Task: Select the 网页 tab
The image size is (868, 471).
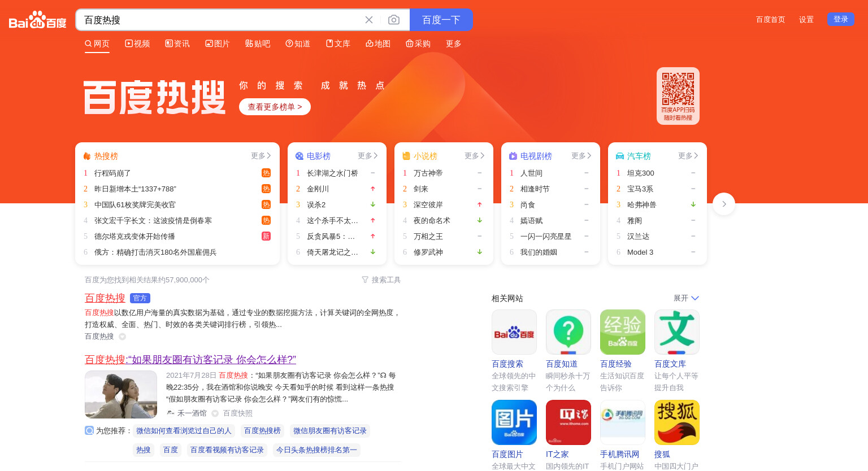Action: (97, 43)
